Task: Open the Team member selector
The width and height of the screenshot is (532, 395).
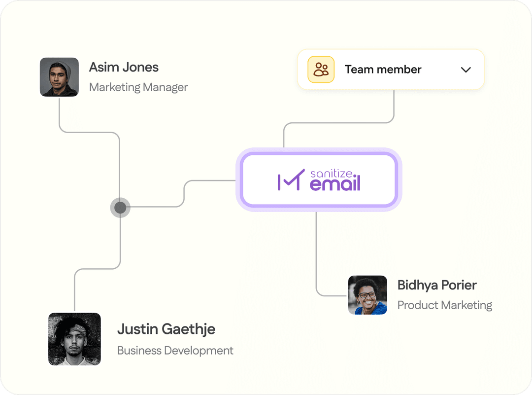Action: tap(391, 70)
